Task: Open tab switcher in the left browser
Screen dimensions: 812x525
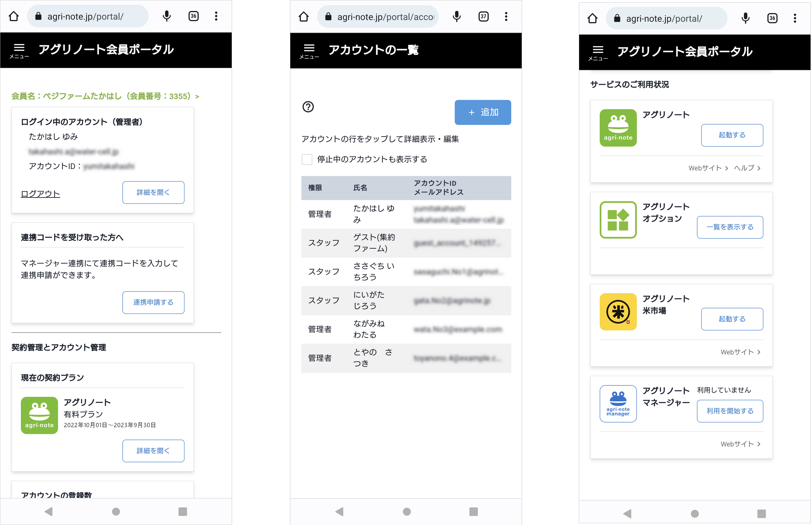Action: click(193, 16)
